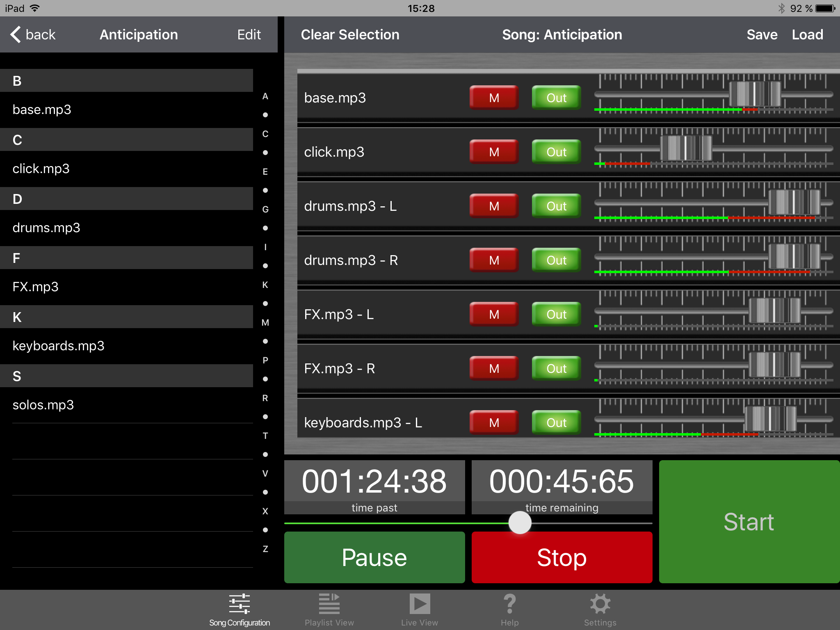Pause the song playback

click(x=374, y=557)
